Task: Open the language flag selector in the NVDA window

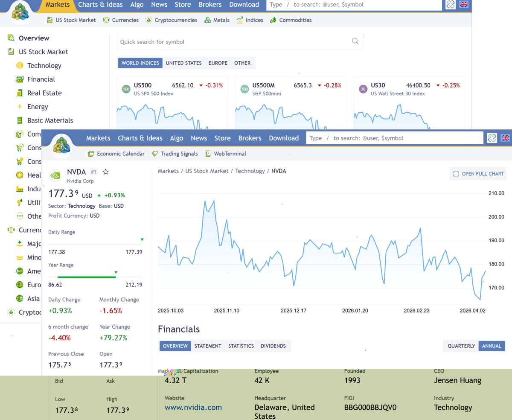Action: [x=505, y=138]
